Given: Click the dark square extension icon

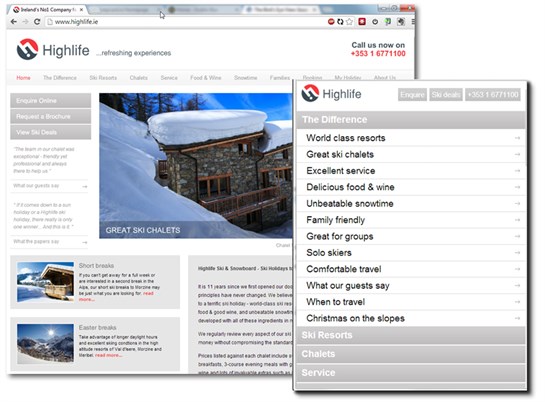Looking at the screenshot, I should pos(401,22).
